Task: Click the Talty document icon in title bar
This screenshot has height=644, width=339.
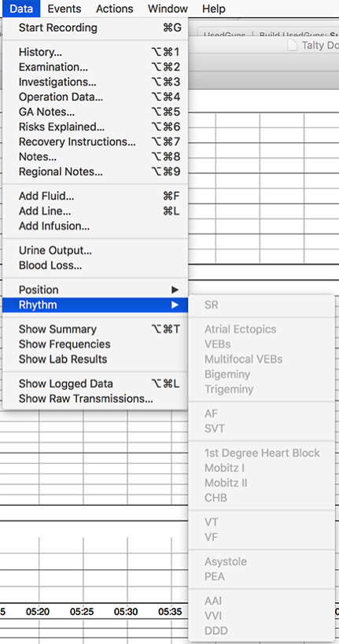Action: click(292, 46)
